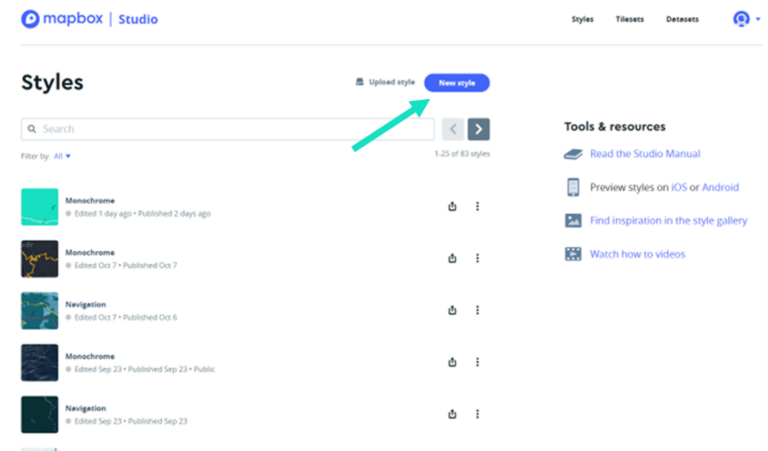768x451 pixels.
Task: Click the Watch how to videos film icon
Action: pyautogui.click(x=573, y=254)
